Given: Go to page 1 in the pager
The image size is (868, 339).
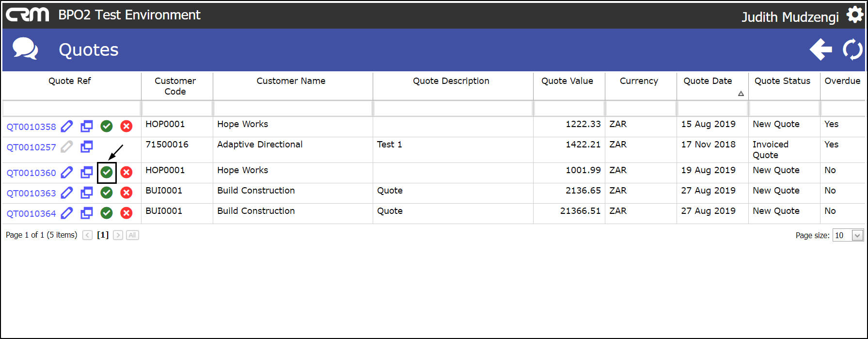Looking at the screenshot, I should [x=103, y=235].
